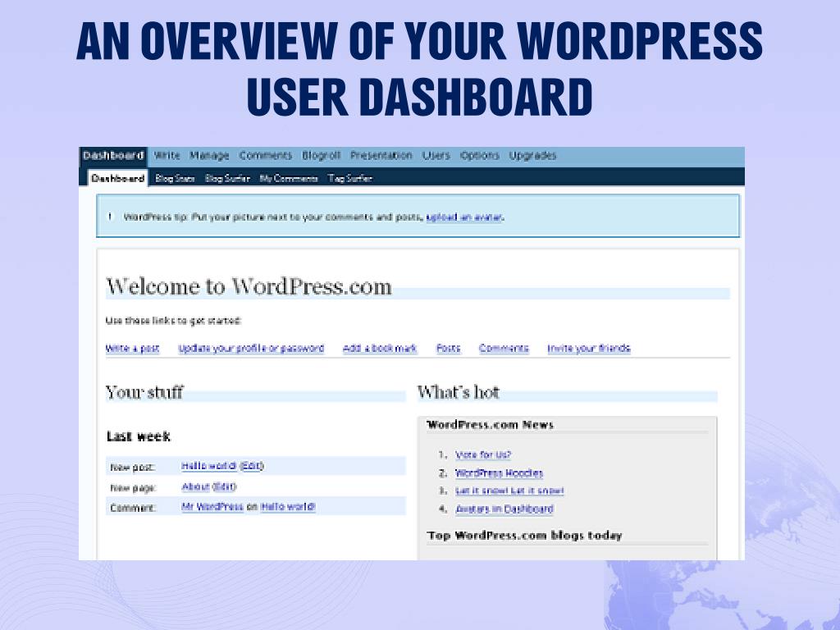This screenshot has width=840, height=630.
Task: Open the Presentation menu
Action: (381, 156)
